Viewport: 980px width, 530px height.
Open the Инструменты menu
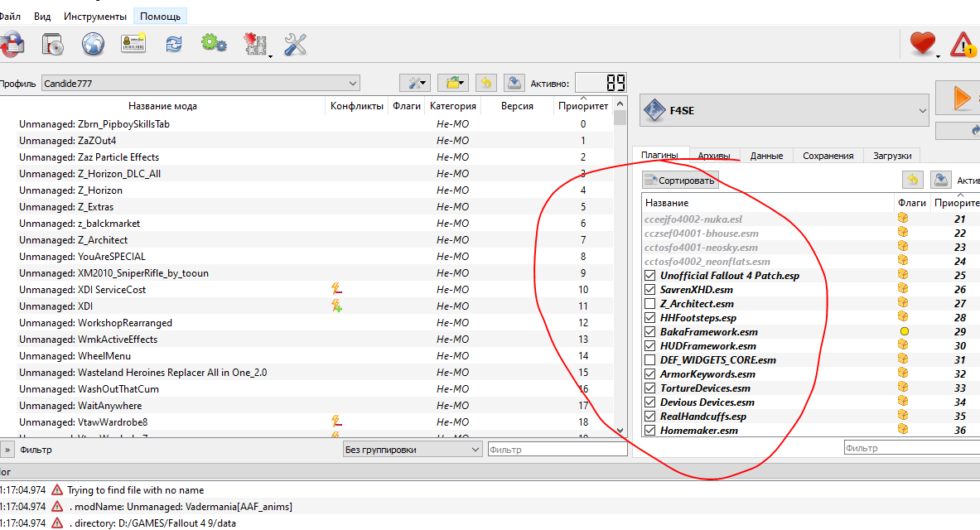tap(95, 17)
